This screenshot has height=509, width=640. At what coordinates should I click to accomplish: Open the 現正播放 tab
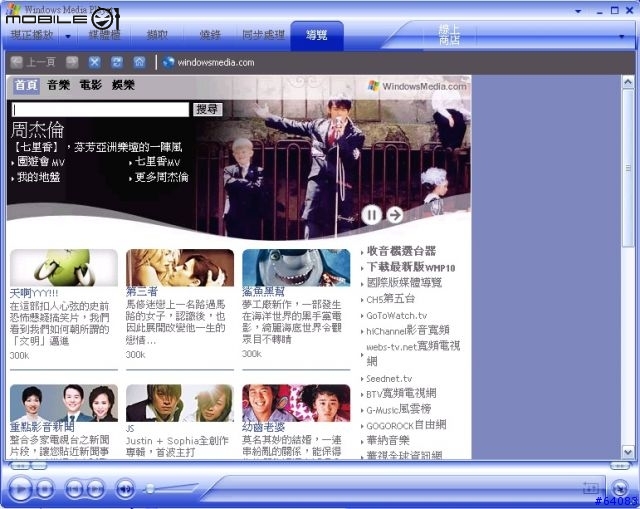click(32, 35)
